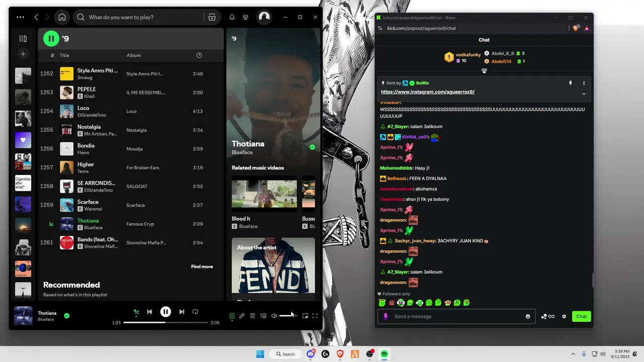Expand Your Library sidebar in Spotify
Viewport: 644px width, 362px height.
(x=23, y=38)
